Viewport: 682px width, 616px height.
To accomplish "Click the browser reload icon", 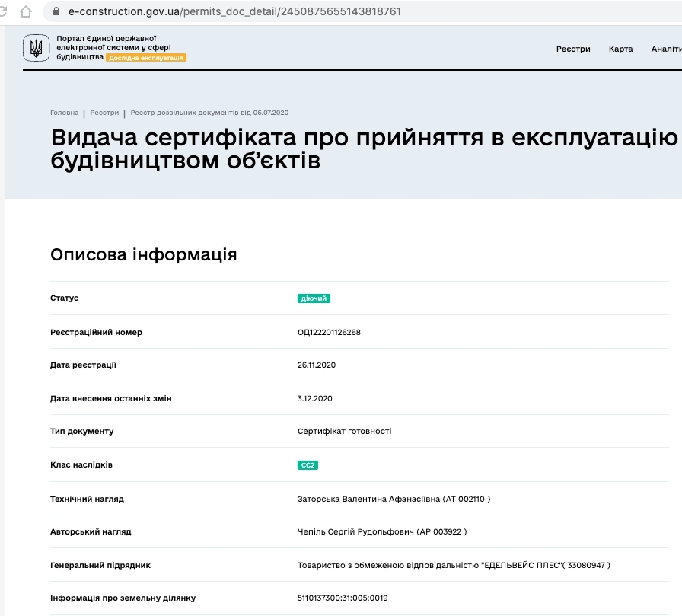I will point(2,11).
